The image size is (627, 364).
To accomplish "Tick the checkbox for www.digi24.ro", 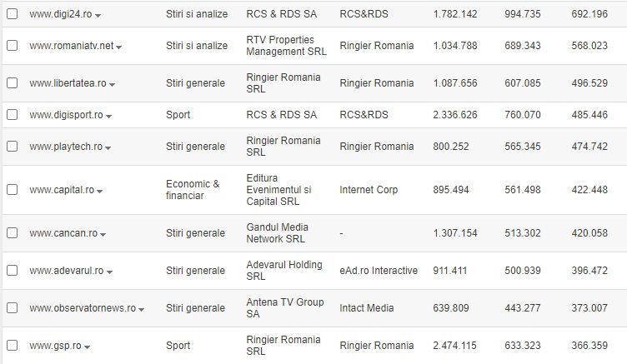I will point(13,14).
